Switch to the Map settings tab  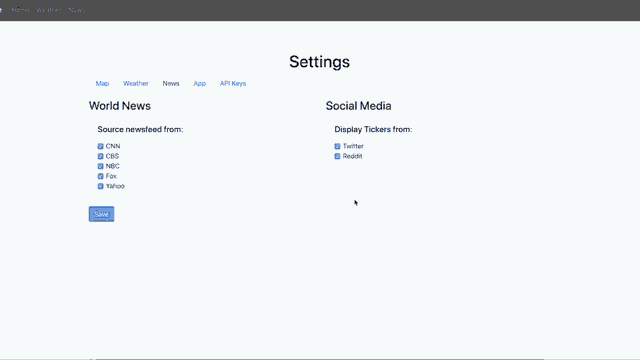102,83
